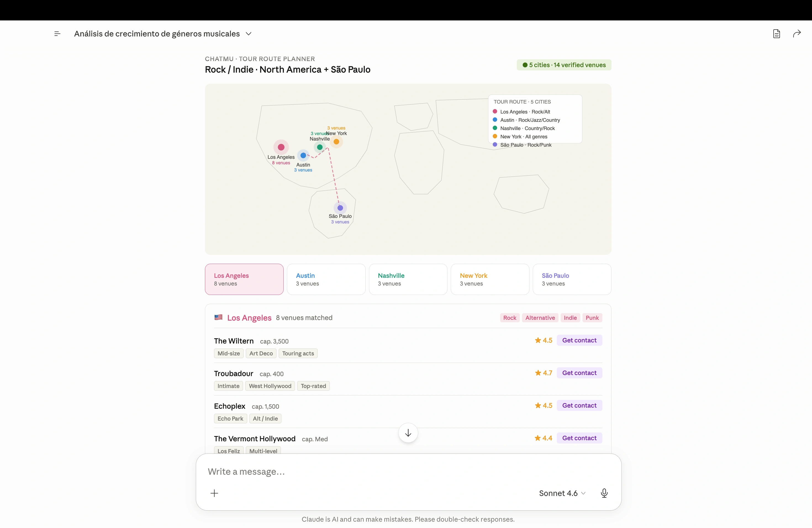Click the Troubadour venue name
The image size is (812, 528).
pos(234,373)
